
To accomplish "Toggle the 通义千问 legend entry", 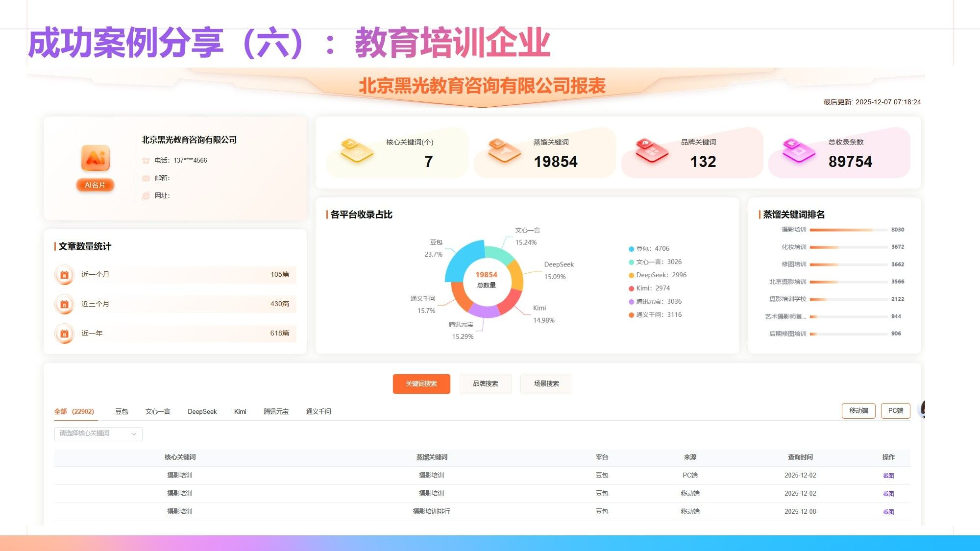I will pyautogui.click(x=658, y=315).
